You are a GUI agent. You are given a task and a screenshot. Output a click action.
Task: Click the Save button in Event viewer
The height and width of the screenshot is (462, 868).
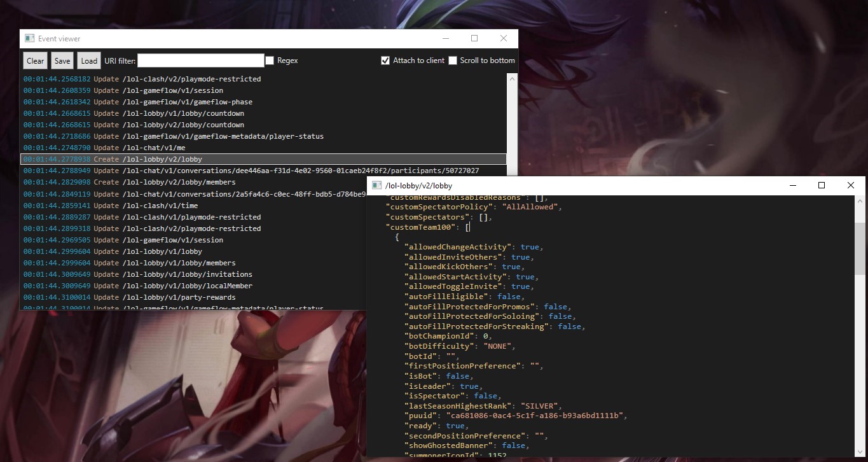62,60
